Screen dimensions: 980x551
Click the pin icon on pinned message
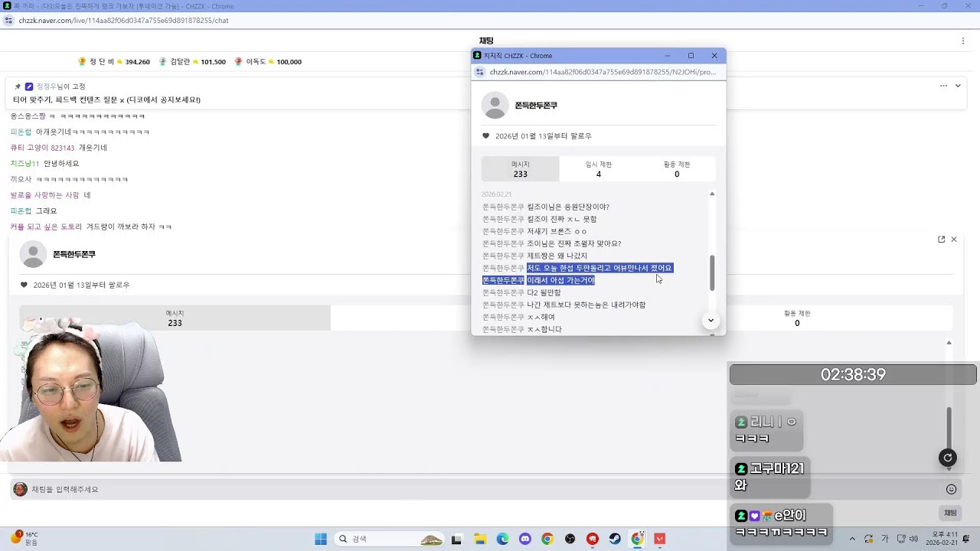pyautogui.click(x=18, y=86)
